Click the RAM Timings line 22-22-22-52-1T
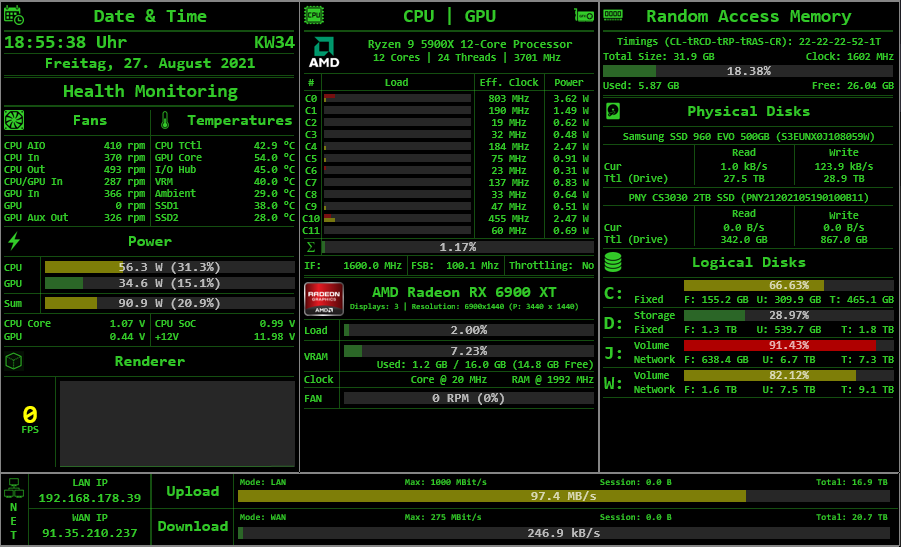This screenshot has width=901, height=547. click(749, 41)
